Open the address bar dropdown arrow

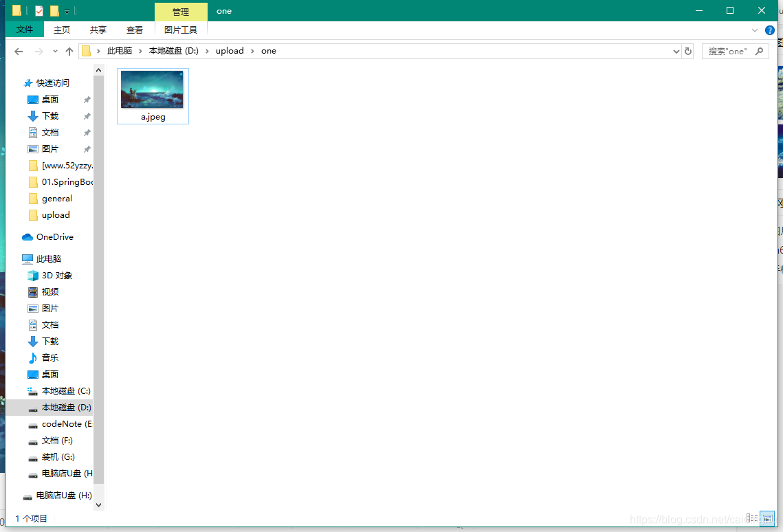pos(675,51)
